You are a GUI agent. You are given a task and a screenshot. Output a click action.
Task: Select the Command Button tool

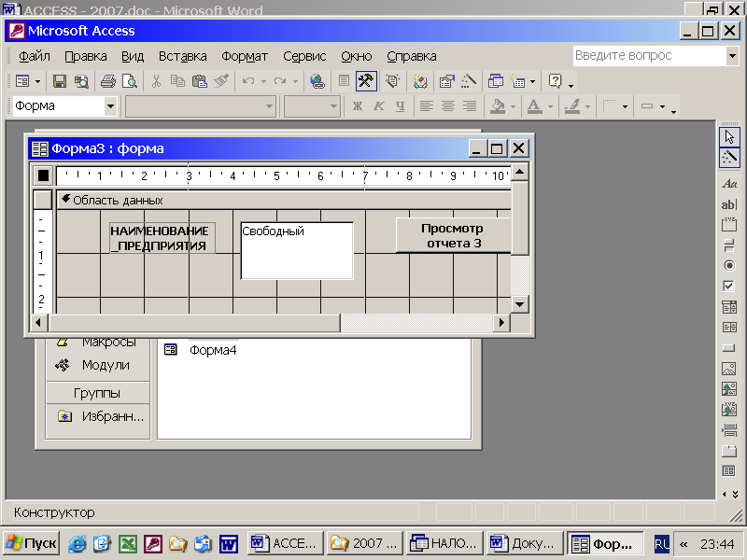pyautogui.click(x=729, y=347)
